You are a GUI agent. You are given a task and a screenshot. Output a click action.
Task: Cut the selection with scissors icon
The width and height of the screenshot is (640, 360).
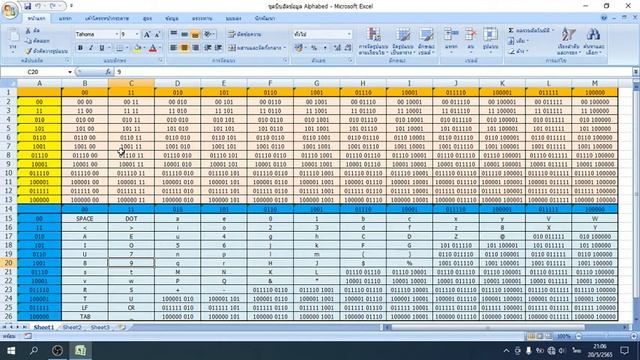(x=33, y=31)
